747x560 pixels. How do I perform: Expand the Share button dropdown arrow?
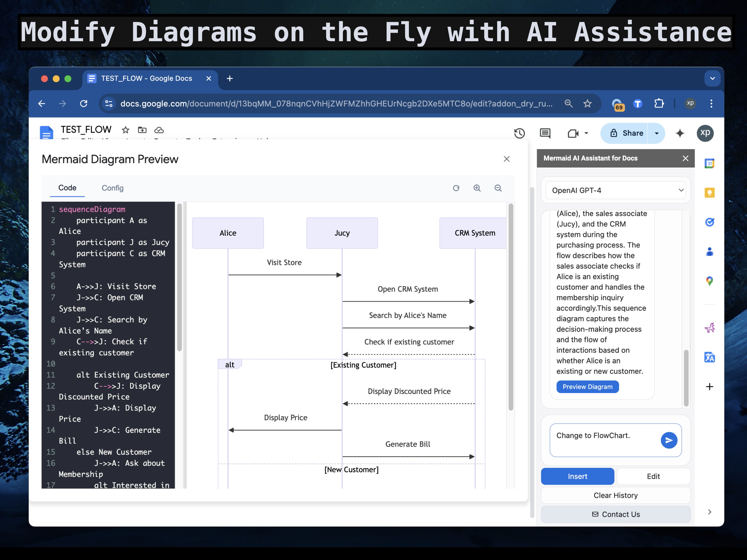tap(656, 133)
